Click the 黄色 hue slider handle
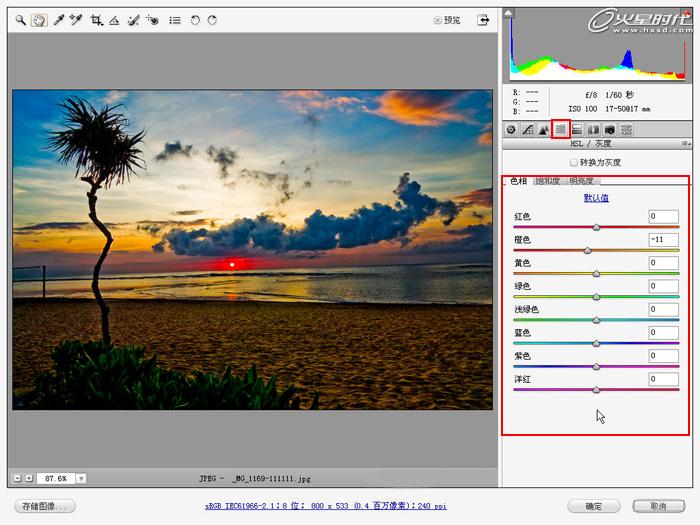700x525 pixels. click(596, 274)
